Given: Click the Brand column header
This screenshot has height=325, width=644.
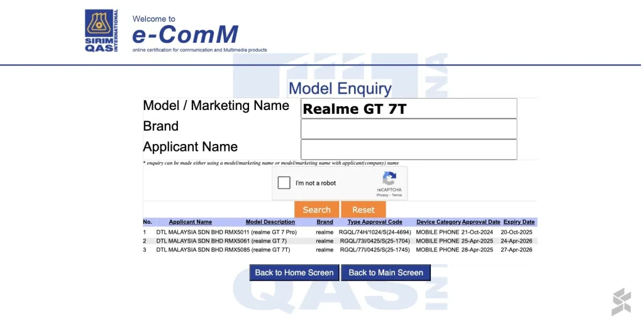Looking at the screenshot, I should [x=325, y=222].
